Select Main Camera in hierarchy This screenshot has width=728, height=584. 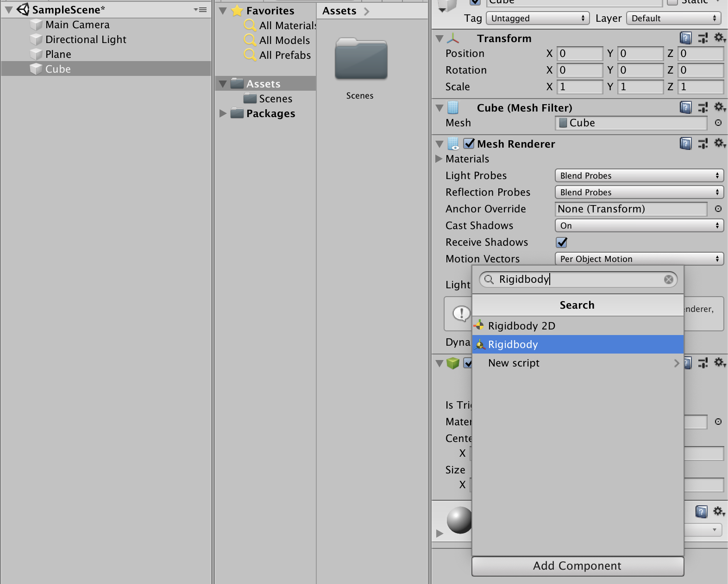pos(77,25)
